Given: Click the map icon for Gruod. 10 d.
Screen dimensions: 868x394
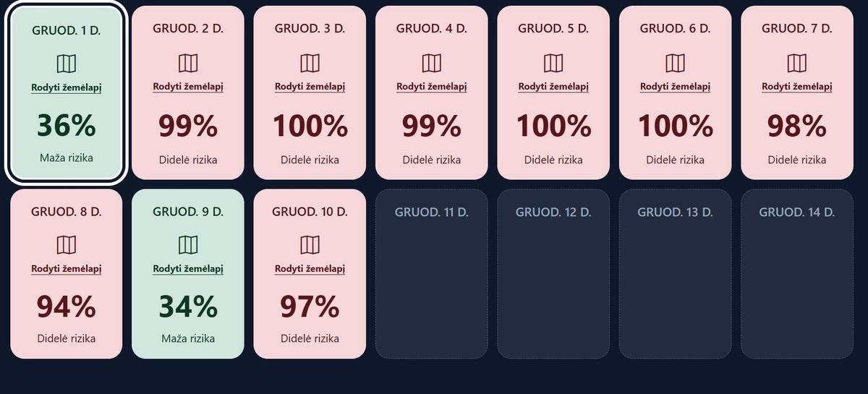Looking at the screenshot, I should [x=310, y=245].
